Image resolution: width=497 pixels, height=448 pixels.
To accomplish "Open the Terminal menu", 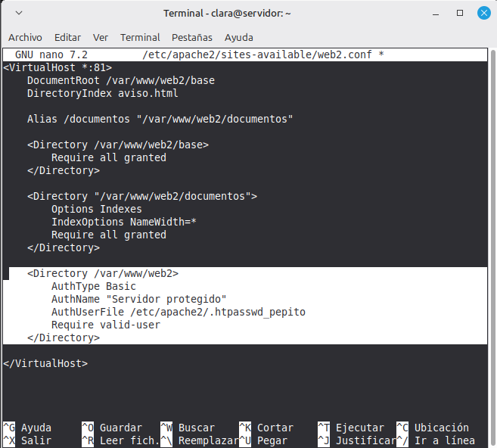I will pyautogui.click(x=140, y=37).
